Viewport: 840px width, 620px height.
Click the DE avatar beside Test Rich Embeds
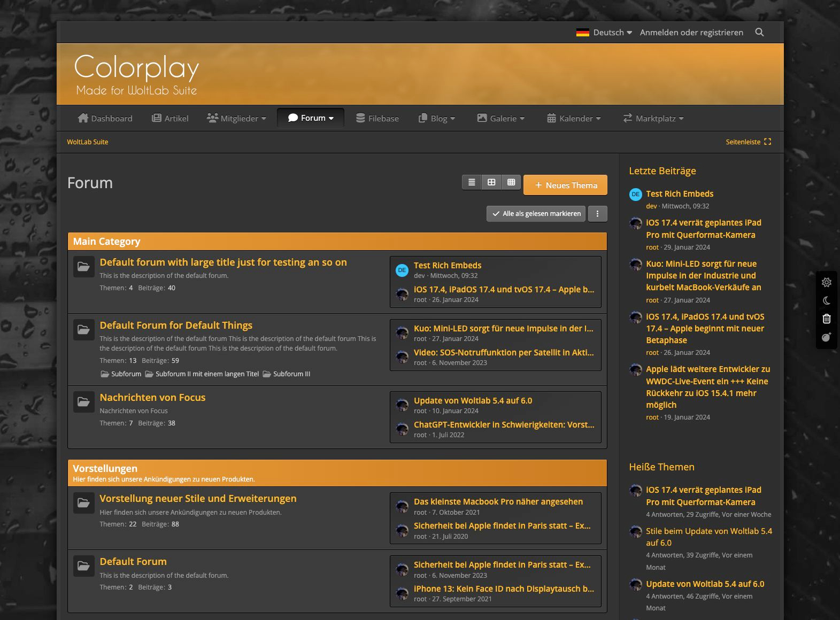point(402,270)
